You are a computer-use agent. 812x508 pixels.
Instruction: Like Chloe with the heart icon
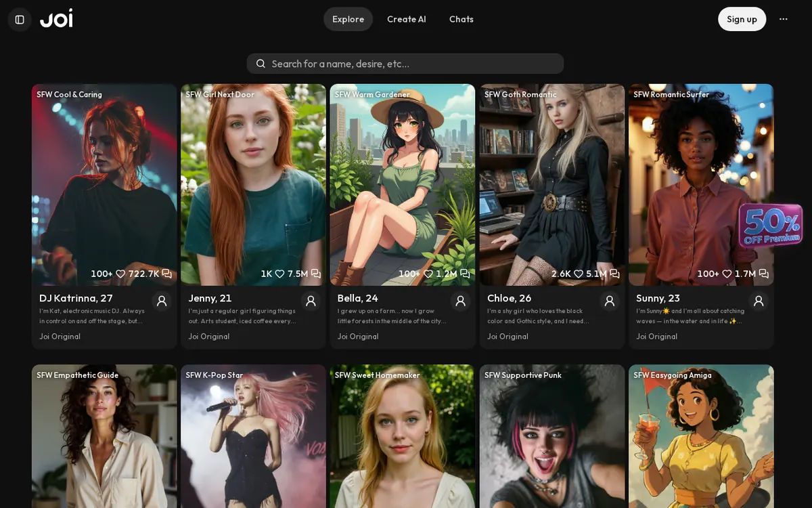[x=579, y=274]
